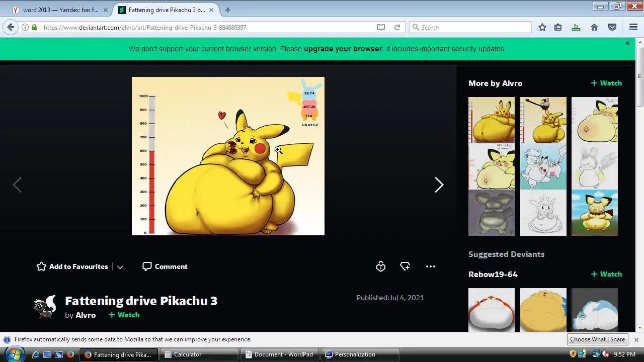Image resolution: width=644 pixels, height=362 pixels.
Task: Go to Firefox home page icon
Action: [x=594, y=28]
